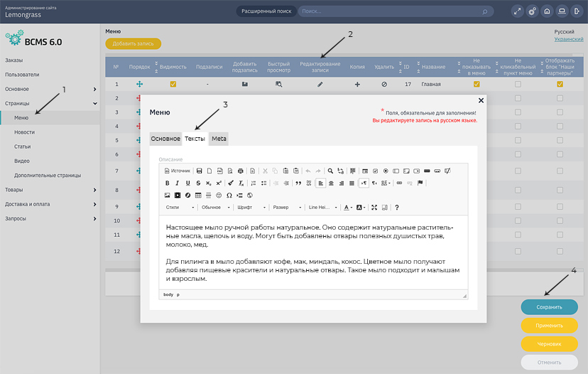
Task: Open Новости under Страницы
Action: [24, 132]
